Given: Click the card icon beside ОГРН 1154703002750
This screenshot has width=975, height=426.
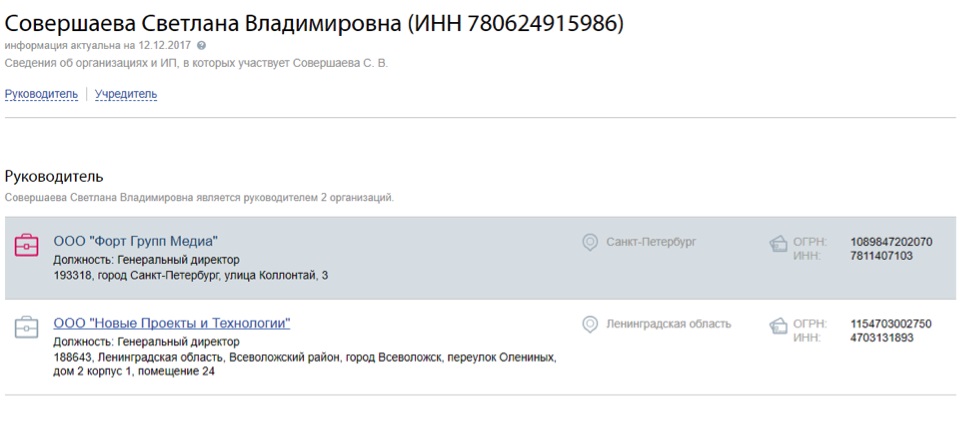Looking at the screenshot, I should pyautogui.click(x=778, y=325).
